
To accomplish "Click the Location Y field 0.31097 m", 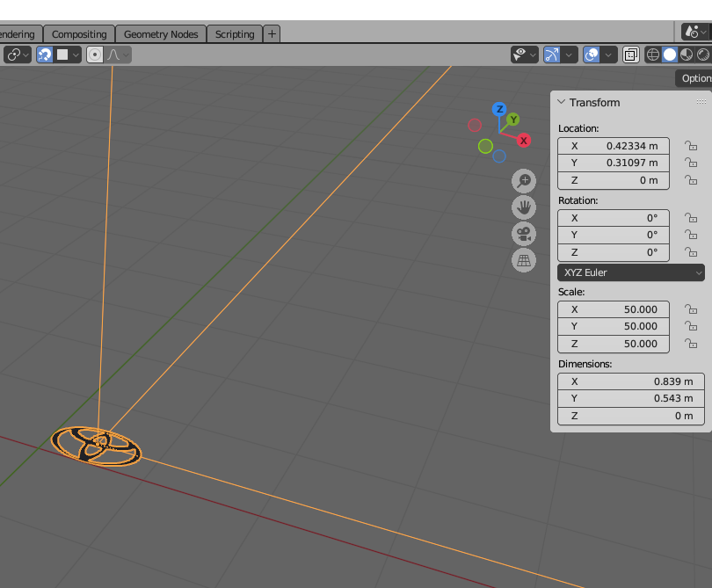I will (x=614, y=163).
